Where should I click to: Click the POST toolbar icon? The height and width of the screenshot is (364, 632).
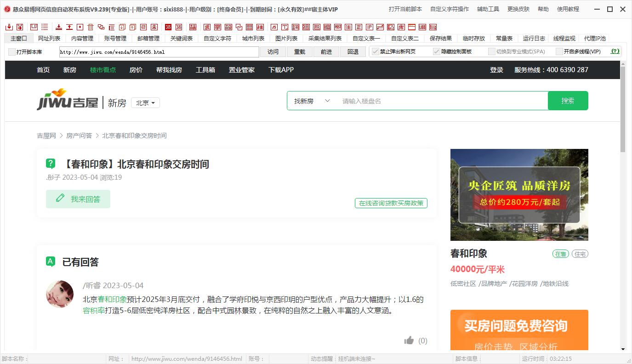click(338, 27)
